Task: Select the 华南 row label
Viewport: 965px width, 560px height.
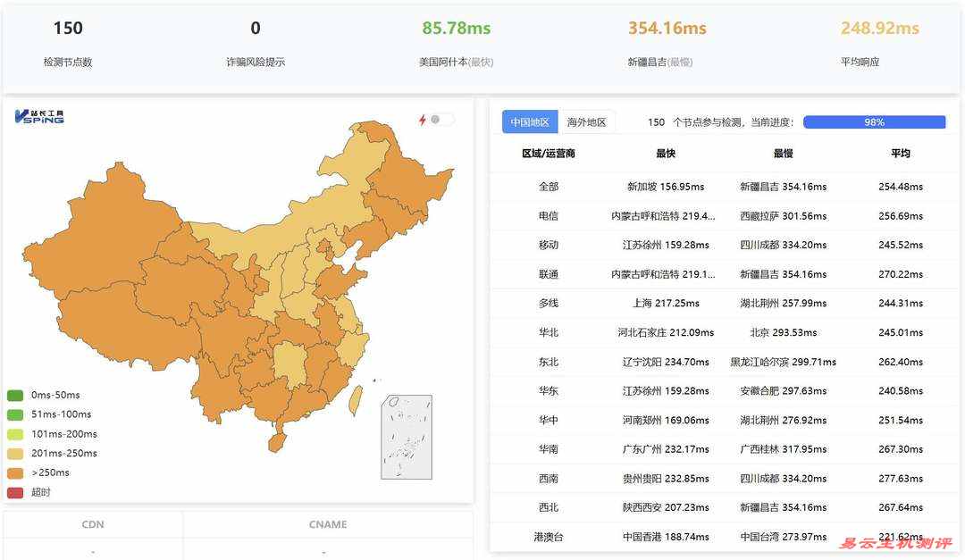Action: click(x=549, y=449)
